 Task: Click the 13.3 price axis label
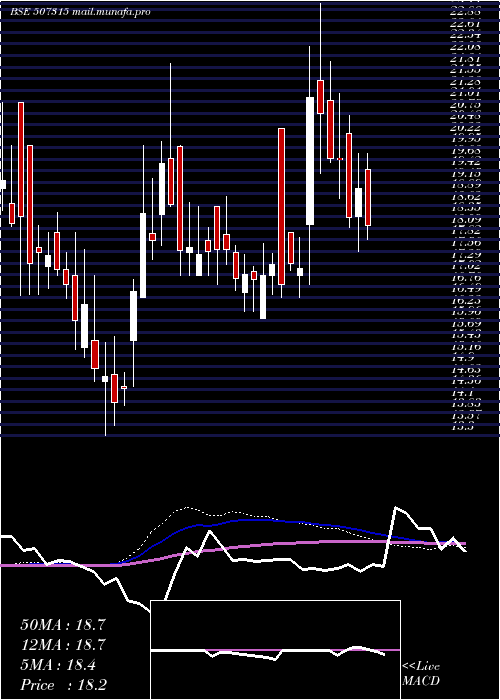tap(462, 427)
